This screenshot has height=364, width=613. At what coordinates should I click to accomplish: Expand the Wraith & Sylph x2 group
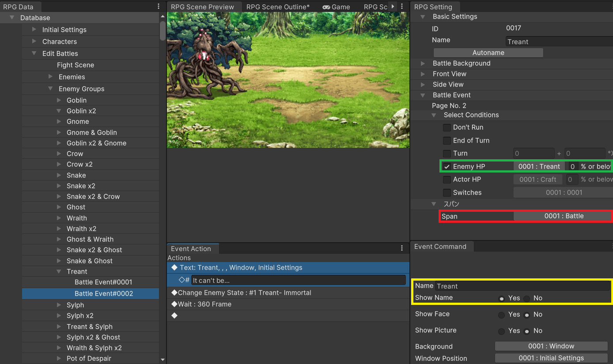point(59,348)
